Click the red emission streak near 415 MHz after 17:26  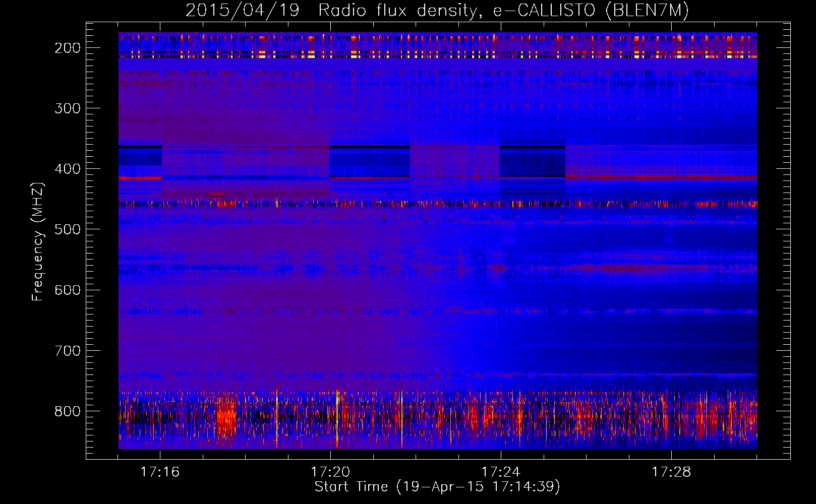(x=661, y=177)
